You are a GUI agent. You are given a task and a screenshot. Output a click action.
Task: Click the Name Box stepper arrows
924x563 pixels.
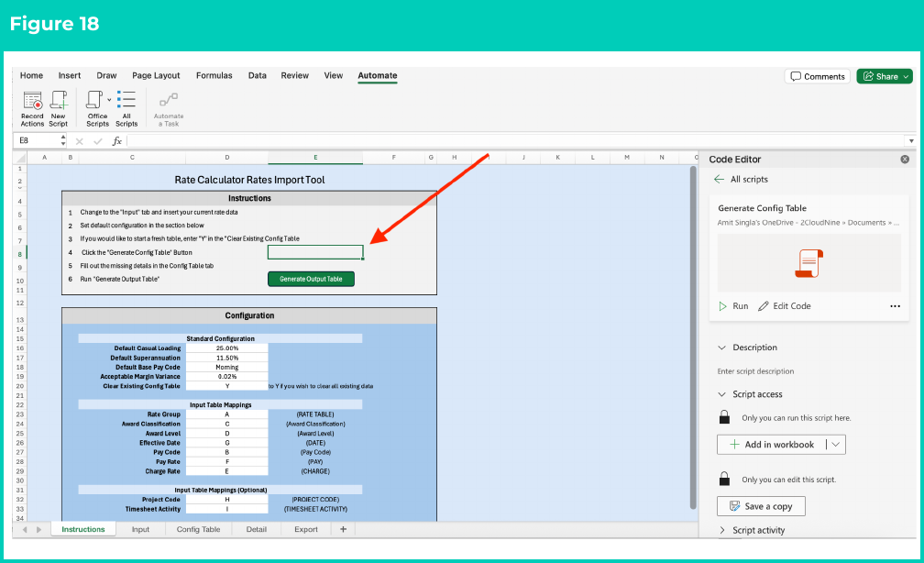pos(63,141)
